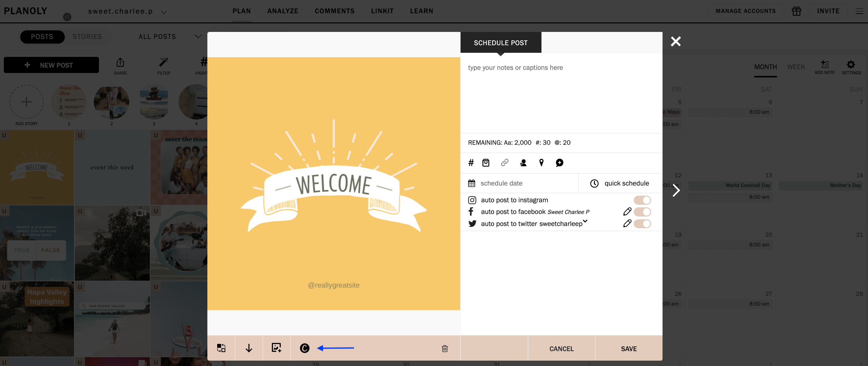Switch calendar to Month view
868x366 pixels.
(765, 67)
